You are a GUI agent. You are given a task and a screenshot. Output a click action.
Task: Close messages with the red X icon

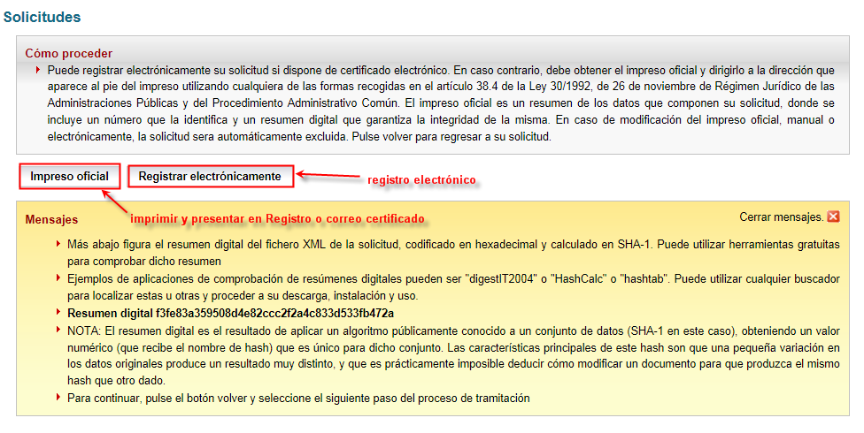point(833,216)
